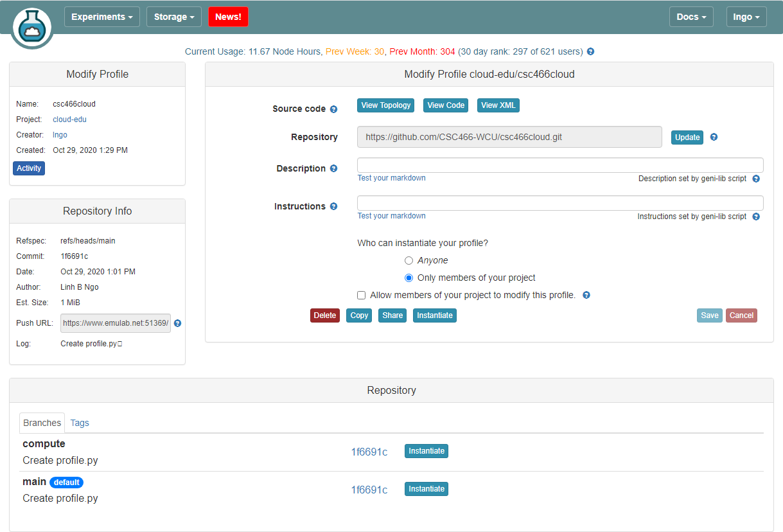This screenshot has height=532, width=783.
Task: Open the cloud-edu project link
Action: (x=69, y=120)
